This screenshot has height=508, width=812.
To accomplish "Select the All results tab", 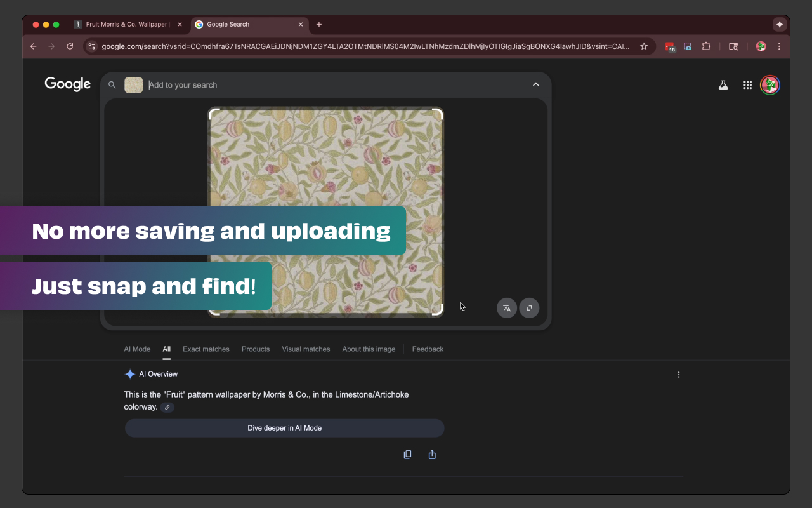I will (x=167, y=349).
